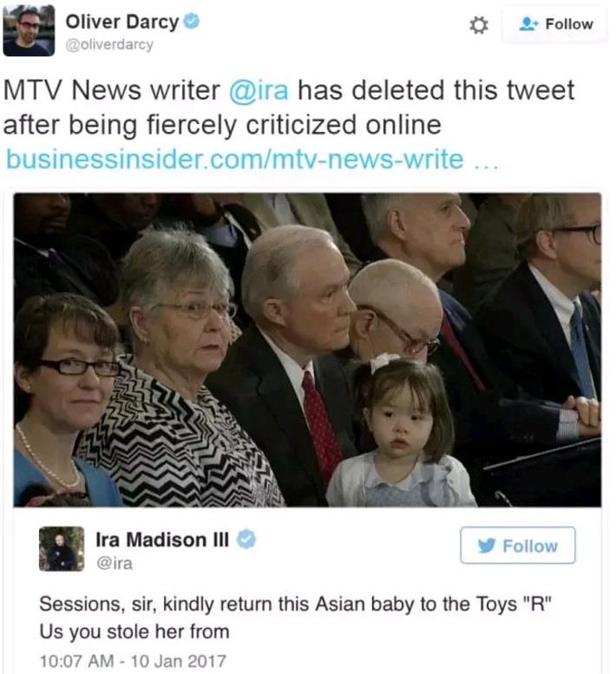Viewport: 616px width, 674px height.
Task: Click the Twitter bird icon in Follow button
Action: coord(487,546)
